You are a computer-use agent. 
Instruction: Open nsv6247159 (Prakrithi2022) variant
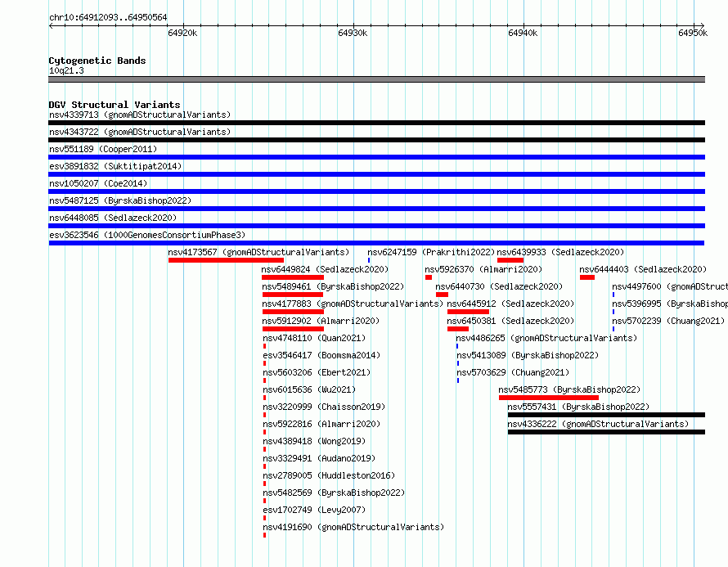(x=431, y=252)
